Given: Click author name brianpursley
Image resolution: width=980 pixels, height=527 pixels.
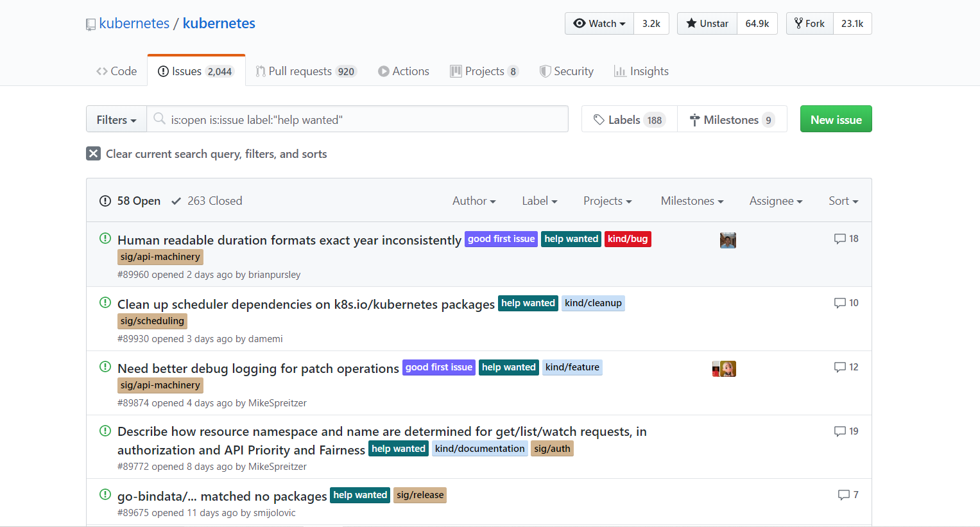Looking at the screenshot, I should (274, 275).
